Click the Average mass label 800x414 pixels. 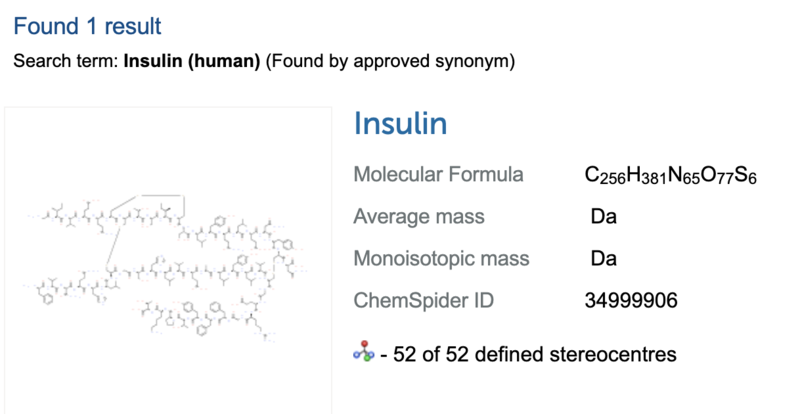(x=419, y=216)
